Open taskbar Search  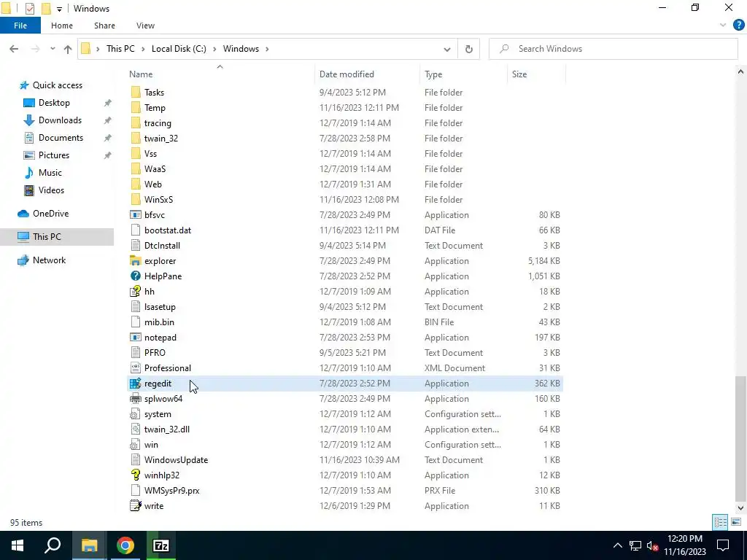point(53,545)
